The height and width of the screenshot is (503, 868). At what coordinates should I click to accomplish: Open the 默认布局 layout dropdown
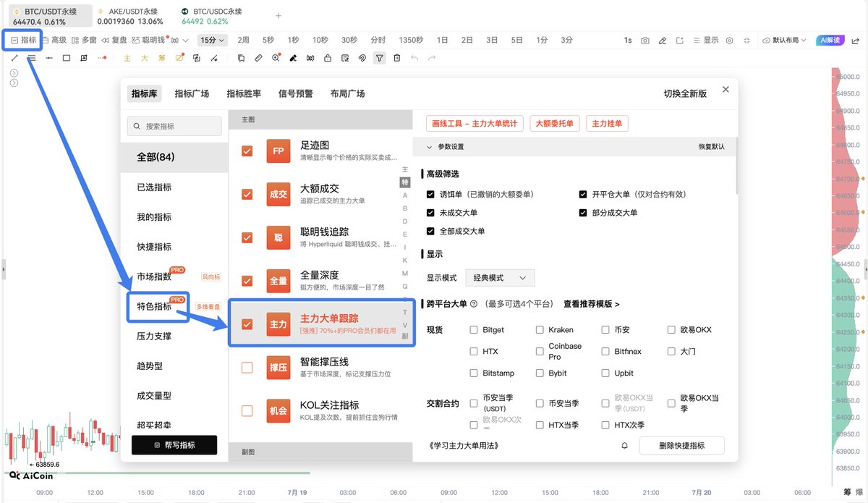(x=784, y=41)
